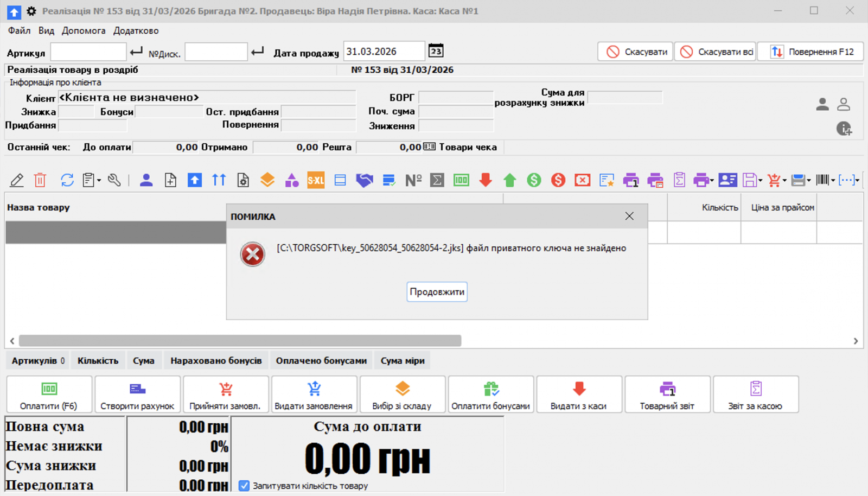This screenshot has height=496, width=868.
Task: Click the red trash delete icon
Action: pos(40,180)
